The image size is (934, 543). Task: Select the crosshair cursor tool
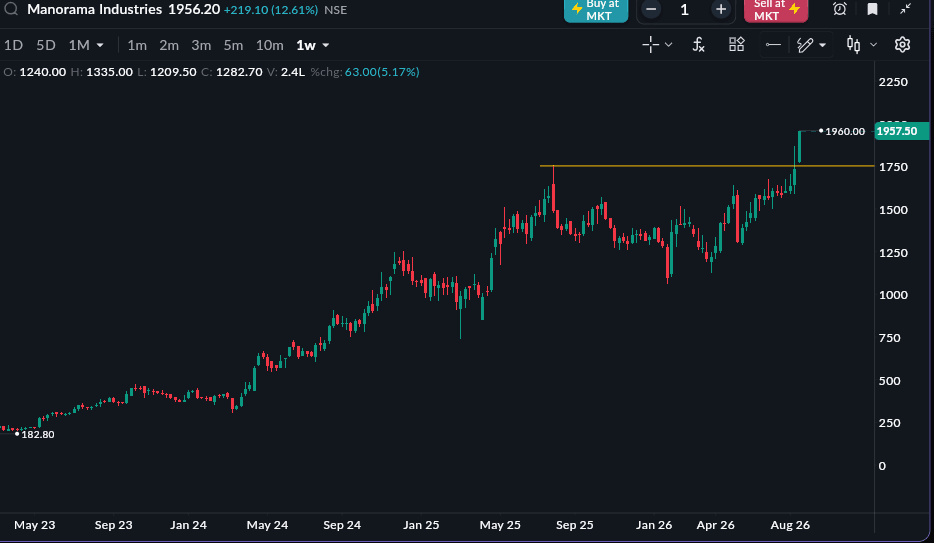[x=650, y=45]
